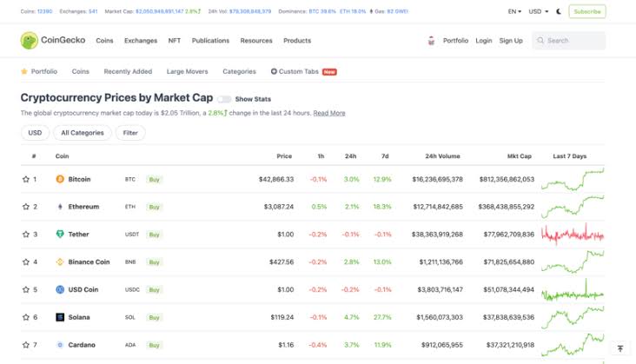This screenshot has width=636, height=364.
Task: Favorite Cardano with its star icon
Action: point(26,345)
